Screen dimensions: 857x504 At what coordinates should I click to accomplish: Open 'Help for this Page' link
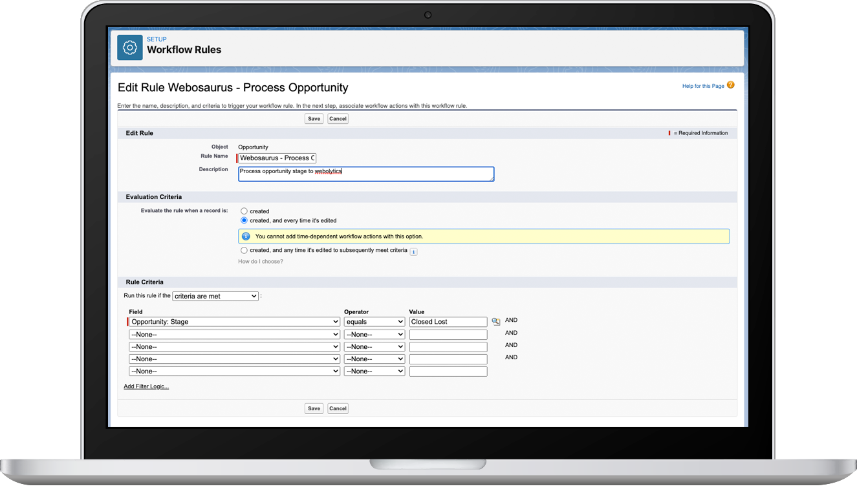coord(703,85)
